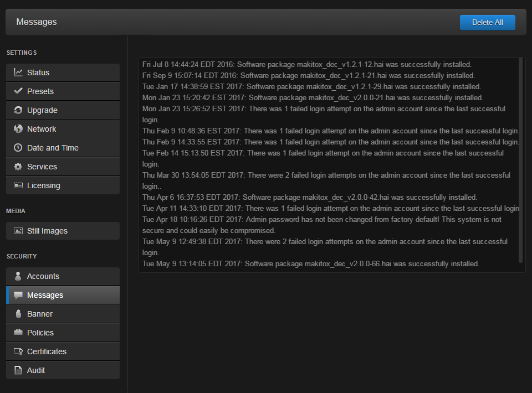This screenshot has width=532, height=393.
Task: Click the Accounts user icon
Action: (17, 276)
